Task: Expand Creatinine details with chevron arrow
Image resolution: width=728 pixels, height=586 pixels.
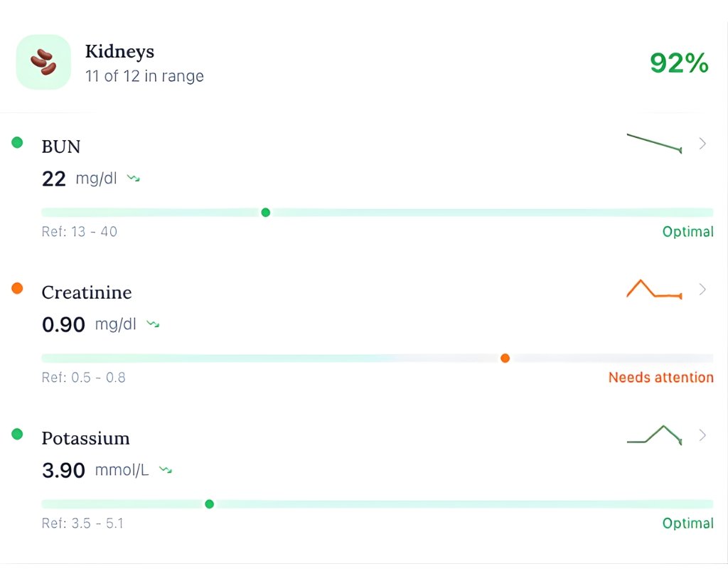Action: pos(703,289)
